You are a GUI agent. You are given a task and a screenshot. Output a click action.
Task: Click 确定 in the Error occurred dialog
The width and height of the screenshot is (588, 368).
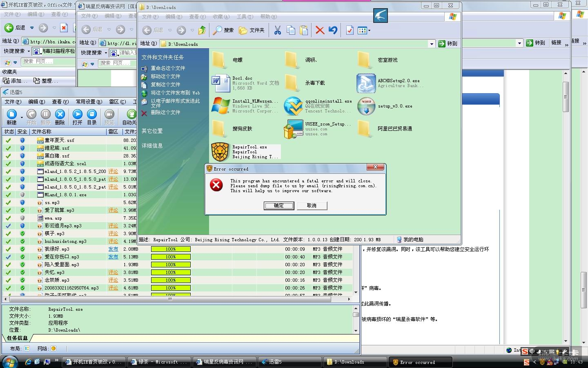[279, 206]
